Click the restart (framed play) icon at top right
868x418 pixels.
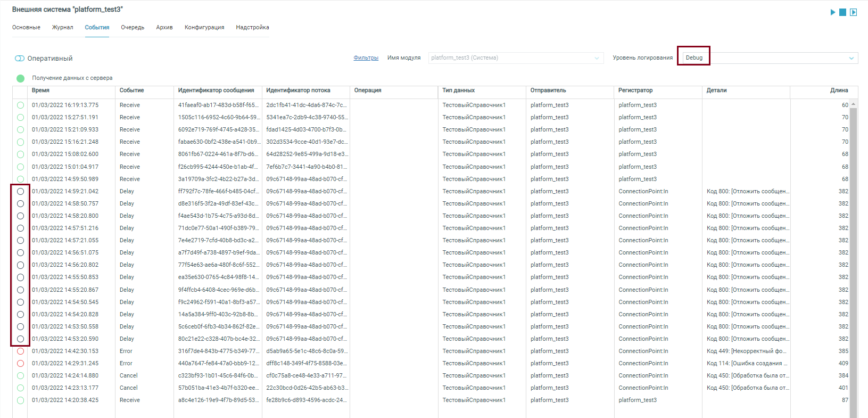click(854, 12)
